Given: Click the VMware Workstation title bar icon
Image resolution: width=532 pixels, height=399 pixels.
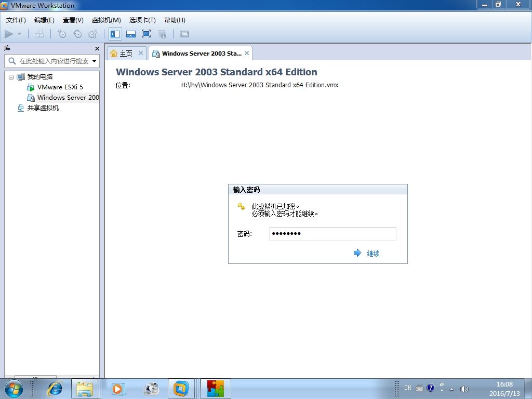Looking at the screenshot, I should click(4, 5).
